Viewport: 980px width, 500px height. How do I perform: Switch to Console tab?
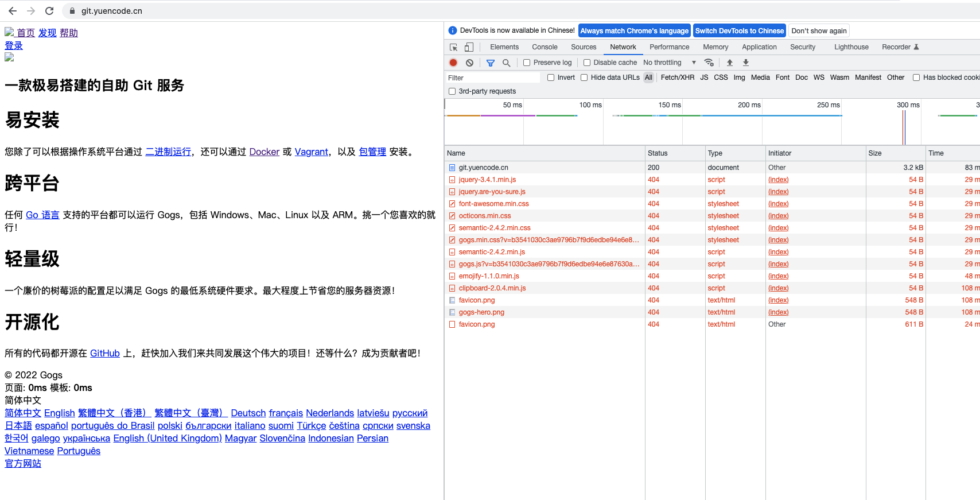click(x=545, y=47)
